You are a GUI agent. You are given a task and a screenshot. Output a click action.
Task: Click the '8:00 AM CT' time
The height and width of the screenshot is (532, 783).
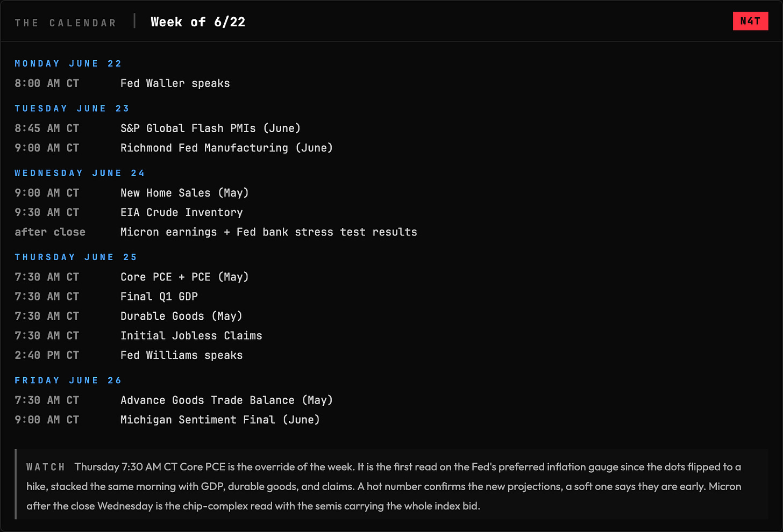pos(47,83)
